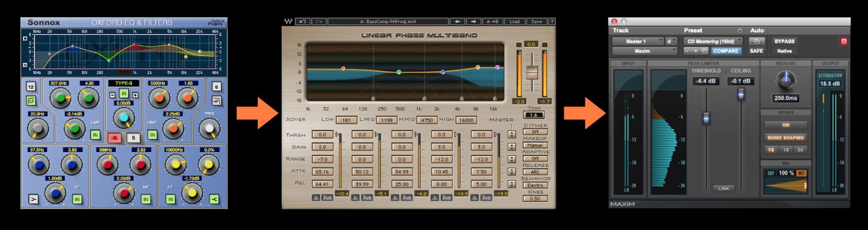Screen dimensions: 868x230
Task: Click the red MF knob showing 988Hz
Action: point(107,164)
